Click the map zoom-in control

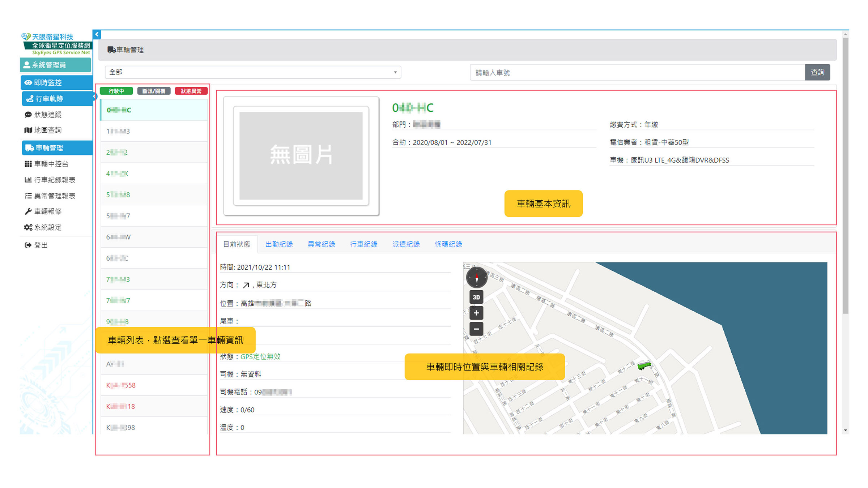[476, 313]
